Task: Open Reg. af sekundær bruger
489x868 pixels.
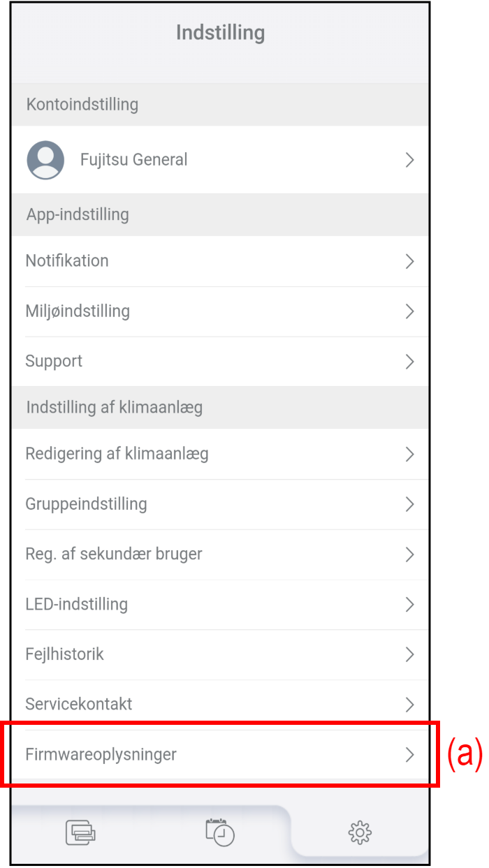Action: (x=220, y=554)
